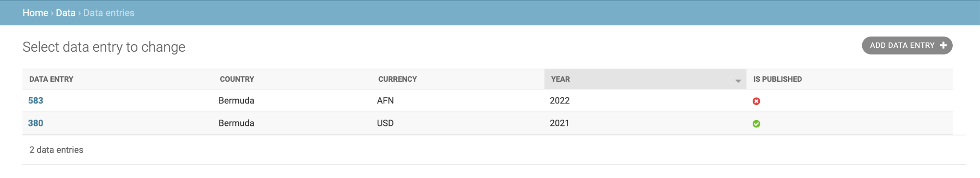Open the Data breadcrumb link
The height and width of the screenshot is (178, 980).
pyautogui.click(x=66, y=13)
